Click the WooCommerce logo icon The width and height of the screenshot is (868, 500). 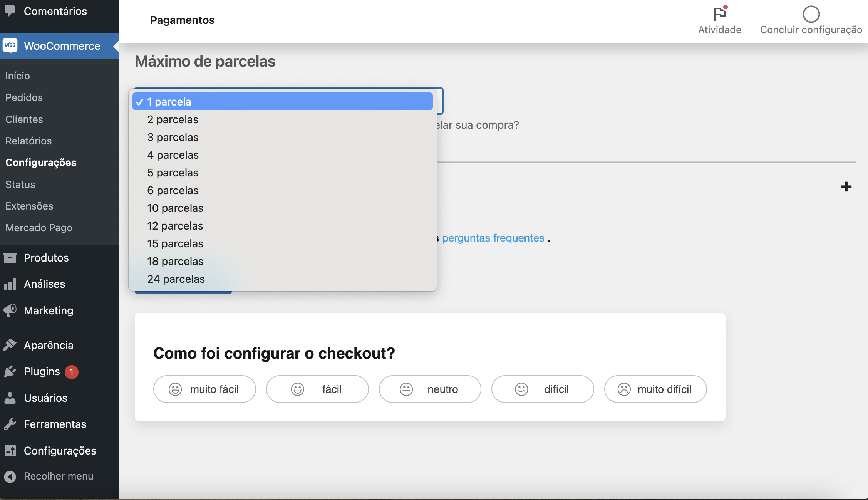10,45
